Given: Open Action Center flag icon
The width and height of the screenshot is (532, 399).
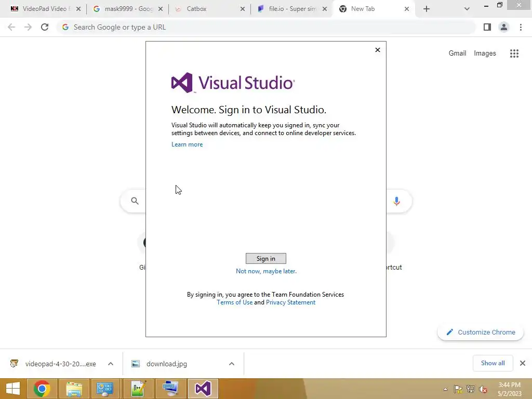Looking at the screenshot, I should 458,389.
